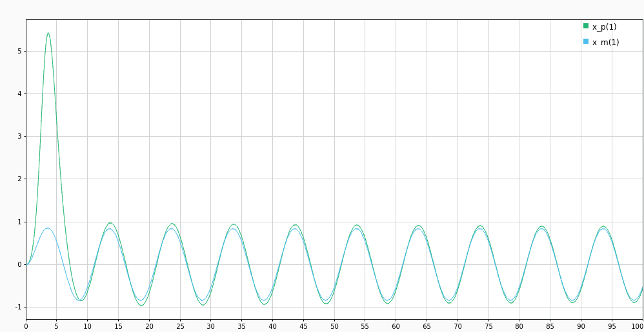The height and width of the screenshot is (332, 644).
Task: Click the blue x_m(1) legend color swatch
Action: coord(586,41)
